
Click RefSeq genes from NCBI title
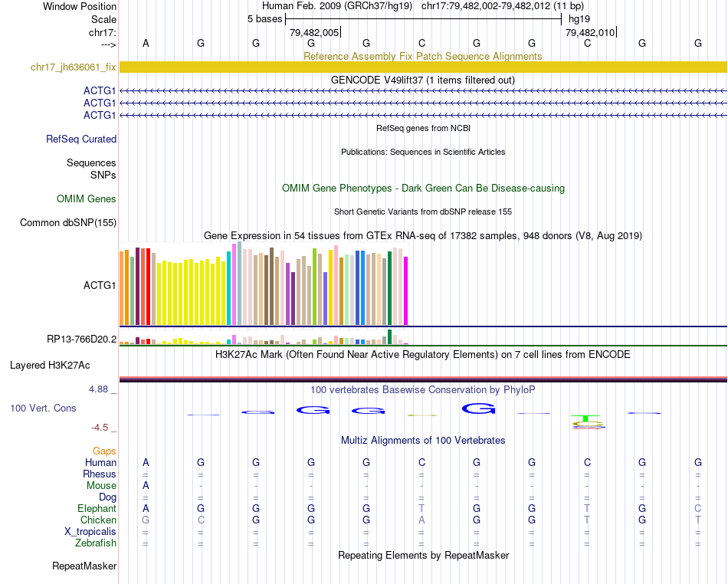coord(423,128)
